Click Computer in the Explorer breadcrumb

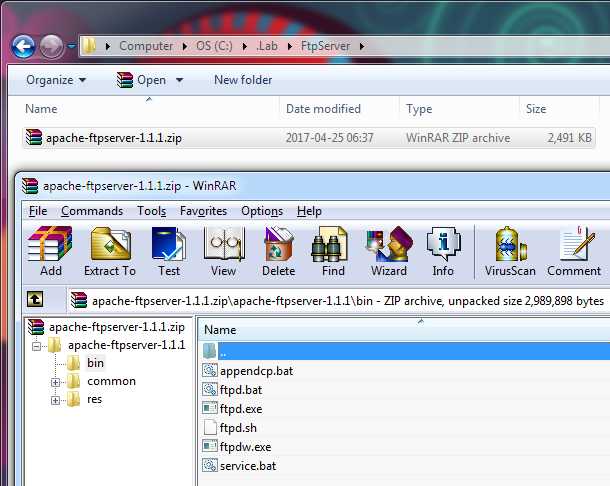(146, 46)
